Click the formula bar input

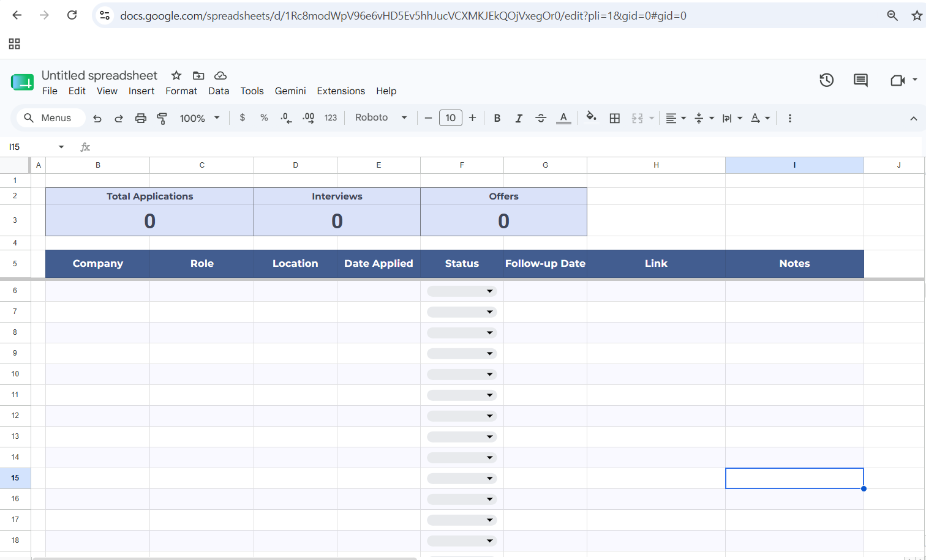click(x=508, y=147)
